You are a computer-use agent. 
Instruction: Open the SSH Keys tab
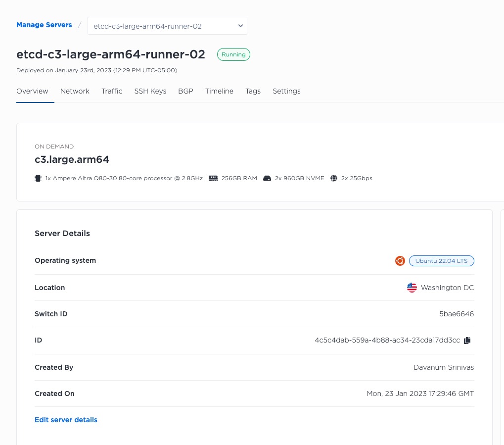pos(150,91)
